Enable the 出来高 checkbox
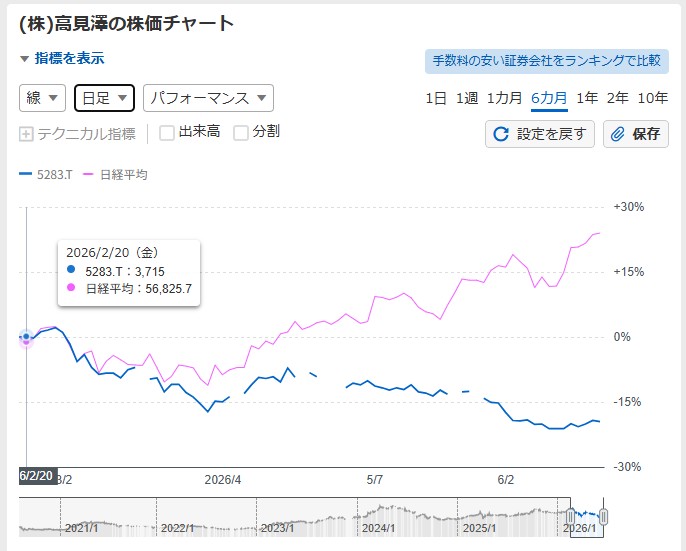The image size is (686, 551). [167, 133]
